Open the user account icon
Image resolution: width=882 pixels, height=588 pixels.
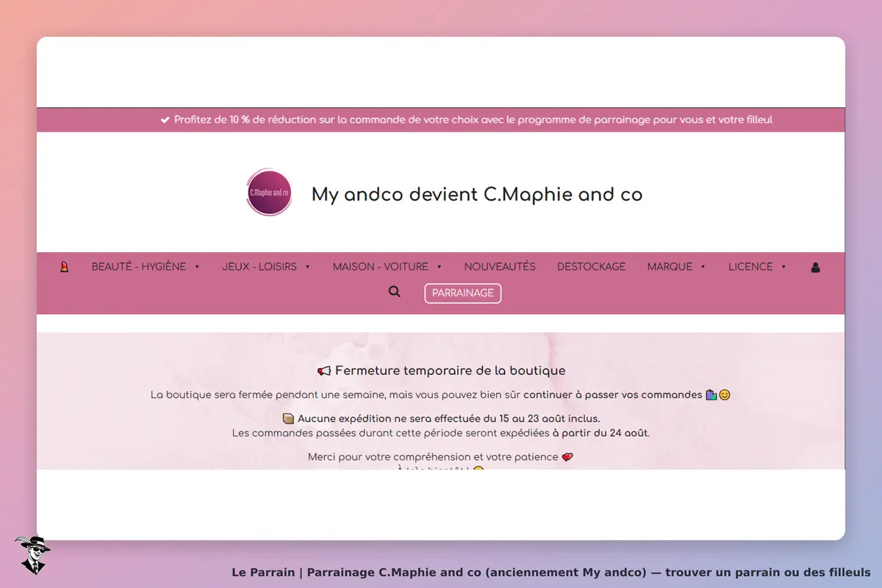point(815,268)
